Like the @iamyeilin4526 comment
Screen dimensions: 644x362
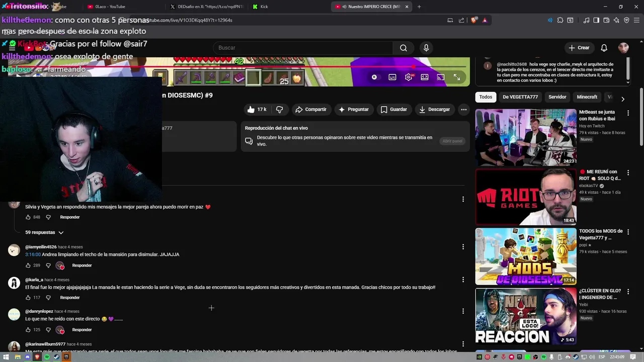pos(28,265)
